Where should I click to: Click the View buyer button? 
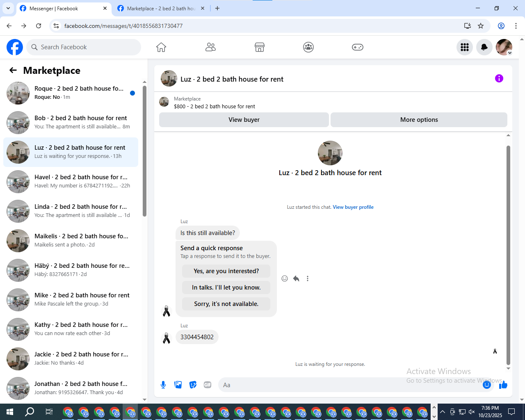pos(244,120)
